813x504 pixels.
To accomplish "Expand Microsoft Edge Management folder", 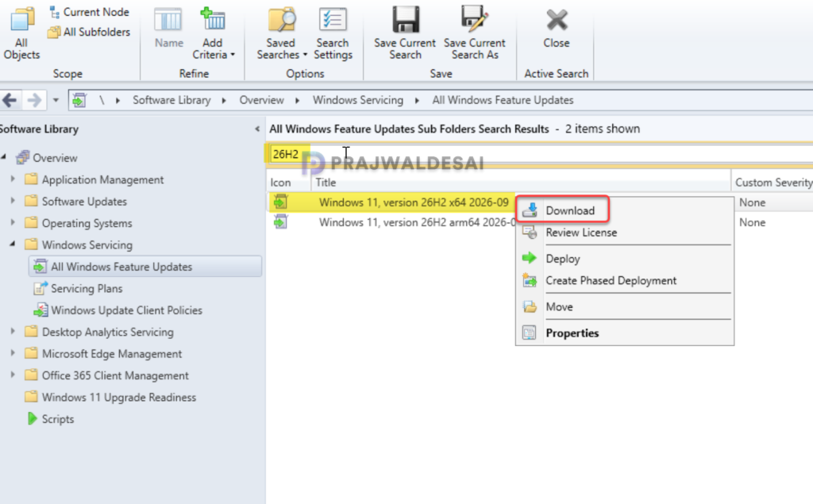I will (13, 353).
